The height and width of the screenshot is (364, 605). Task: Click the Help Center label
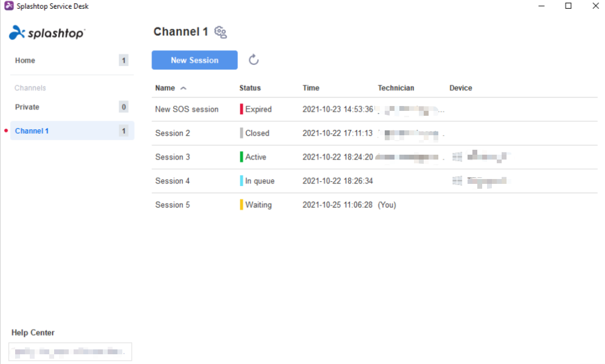click(33, 333)
